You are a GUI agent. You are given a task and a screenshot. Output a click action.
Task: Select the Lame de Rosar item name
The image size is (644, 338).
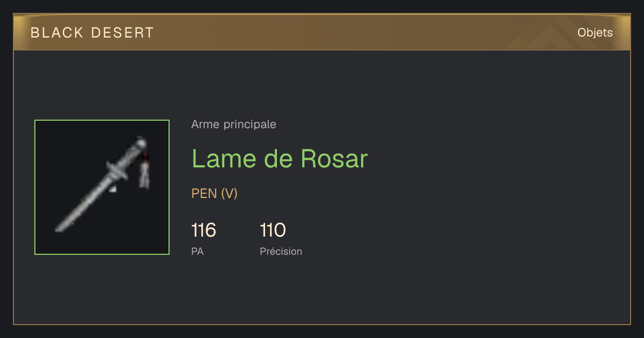280,159
